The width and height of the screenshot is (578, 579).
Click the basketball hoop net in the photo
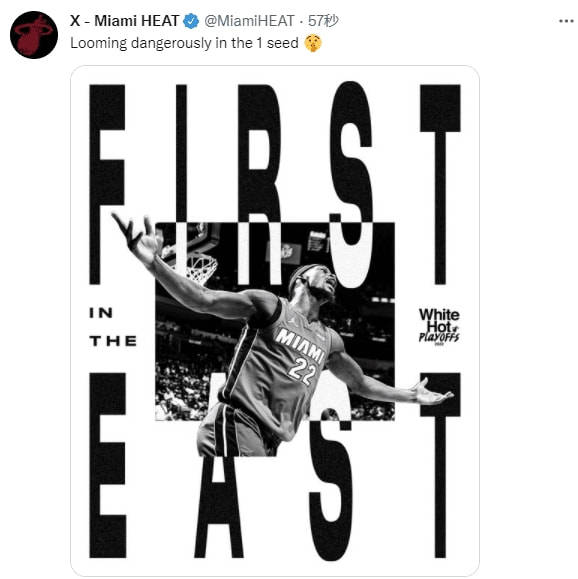201,268
